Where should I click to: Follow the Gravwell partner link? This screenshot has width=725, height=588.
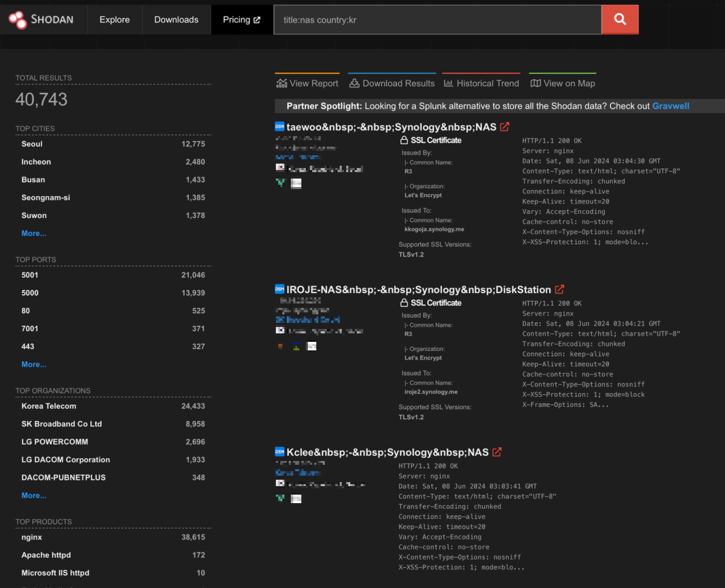(x=671, y=106)
